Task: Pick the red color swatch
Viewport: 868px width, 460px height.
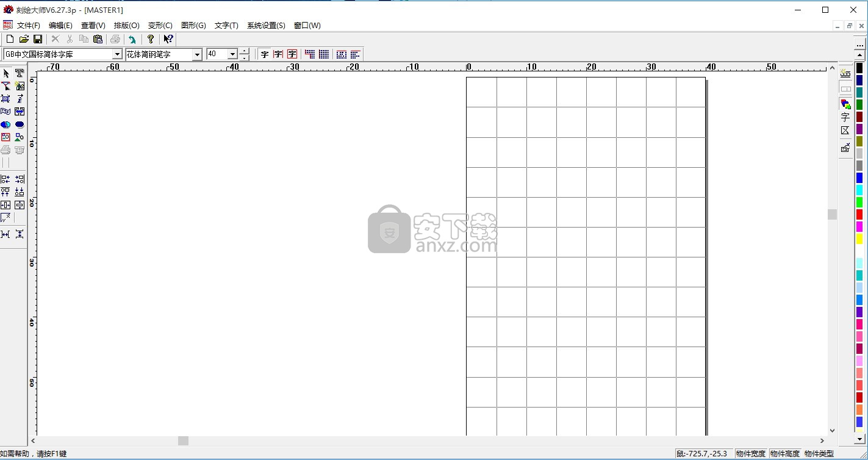Action: click(x=859, y=214)
